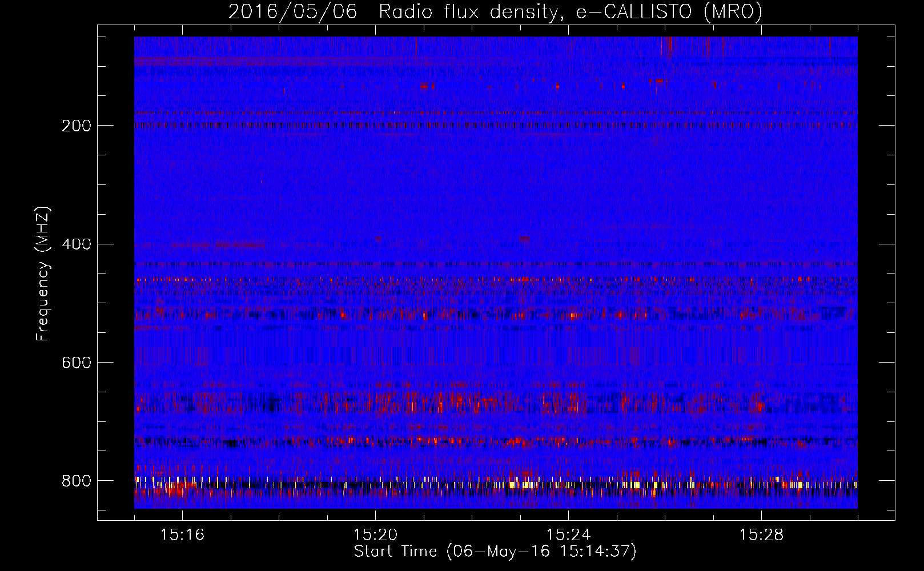Click the 15:24 time axis label
Image resolution: width=924 pixels, height=571 pixels.
click(x=568, y=535)
